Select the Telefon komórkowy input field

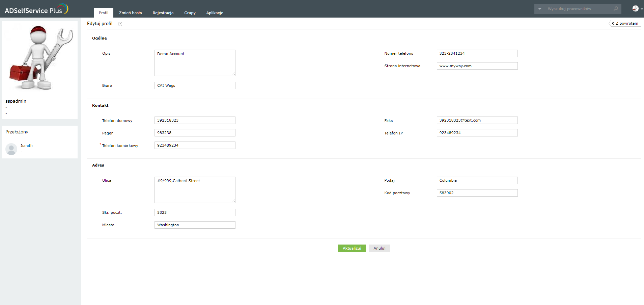pos(195,145)
